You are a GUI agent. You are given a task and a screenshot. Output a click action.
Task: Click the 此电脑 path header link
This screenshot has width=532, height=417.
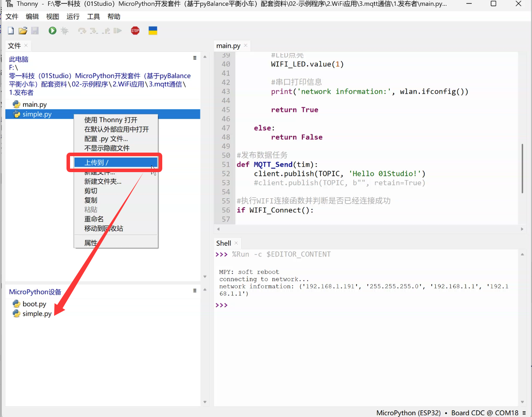point(19,59)
